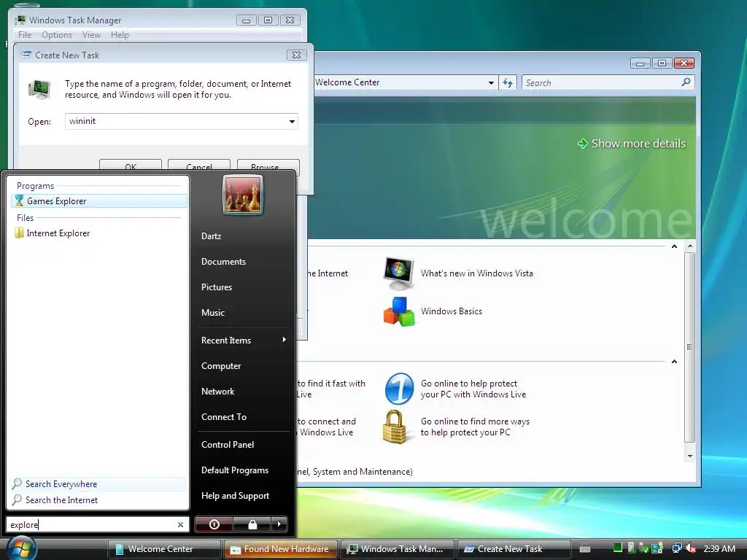Screen dimensions: 747x560
Task: Click the network connection tray icon
Action: [x=676, y=548]
